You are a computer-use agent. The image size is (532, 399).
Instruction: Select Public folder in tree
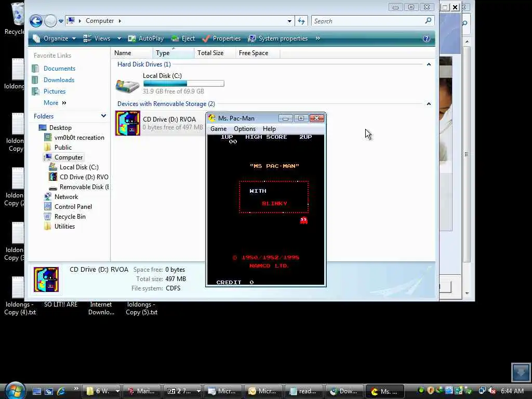point(63,148)
